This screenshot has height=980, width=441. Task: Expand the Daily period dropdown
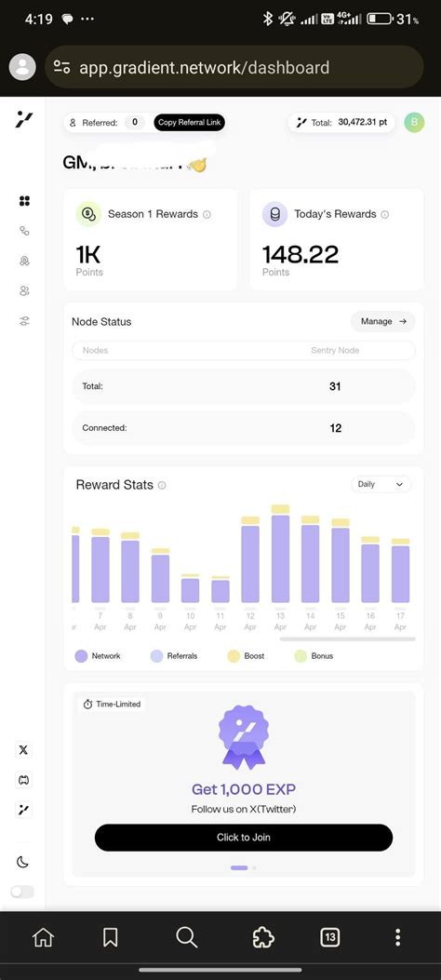pos(381,484)
